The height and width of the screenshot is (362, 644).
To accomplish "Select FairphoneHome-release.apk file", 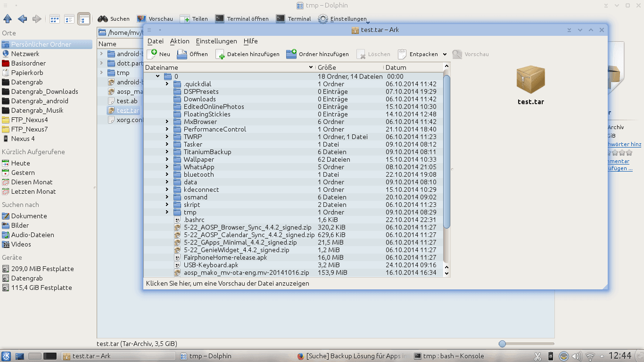I will [x=225, y=257].
